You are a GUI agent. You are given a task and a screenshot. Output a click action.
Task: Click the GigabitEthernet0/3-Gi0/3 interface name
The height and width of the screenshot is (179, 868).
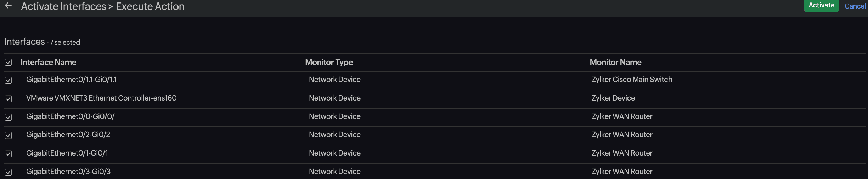[x=68, y=172]
